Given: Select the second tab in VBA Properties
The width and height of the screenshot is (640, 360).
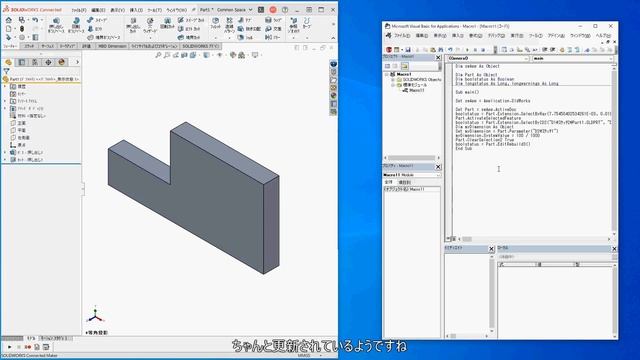Looking at the screenshot, I should tap(404, 182).
